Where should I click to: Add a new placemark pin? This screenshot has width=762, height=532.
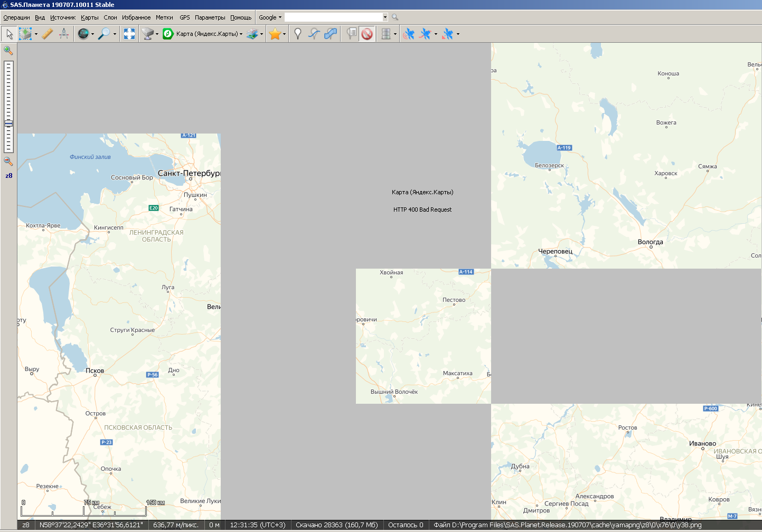click(x=298, y=34)
